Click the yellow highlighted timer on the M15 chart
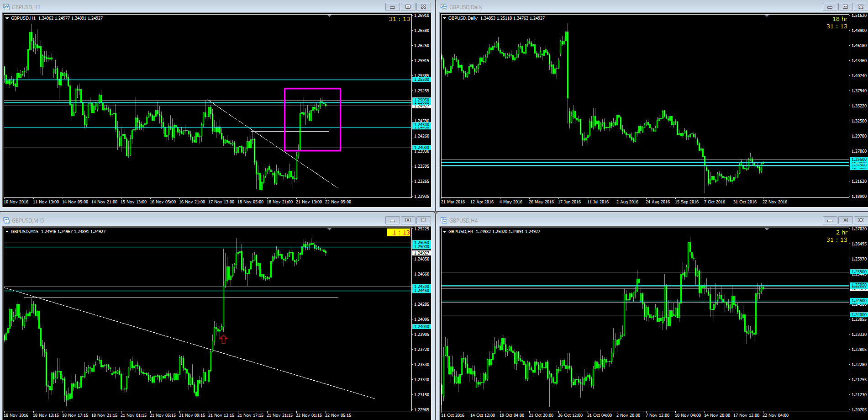 point(398,233)
